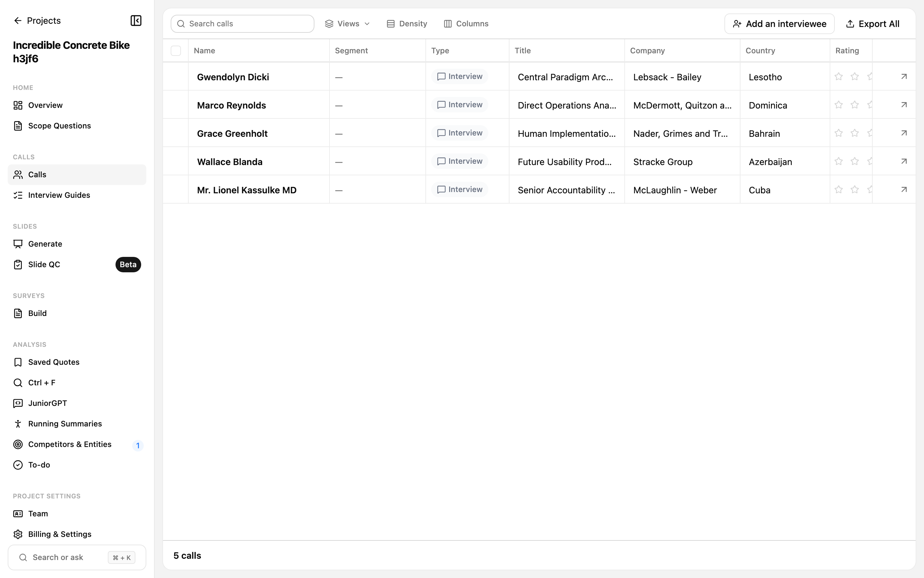924x578 pixels.
Task: Open Wallace Blanda call arrow icon
Action: tap(904, 161)
